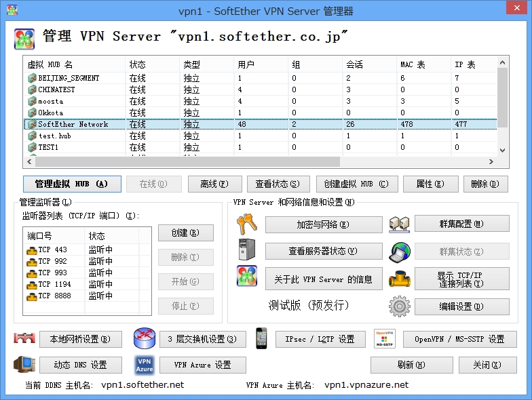
Task: Open hub 属性 (E) button
Action: [x=430, y=184]
